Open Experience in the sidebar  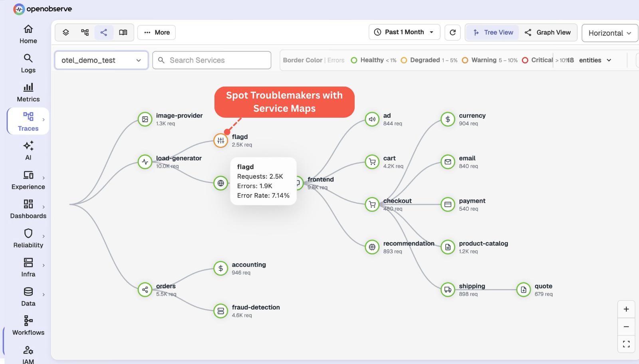[x=28, y=180]
